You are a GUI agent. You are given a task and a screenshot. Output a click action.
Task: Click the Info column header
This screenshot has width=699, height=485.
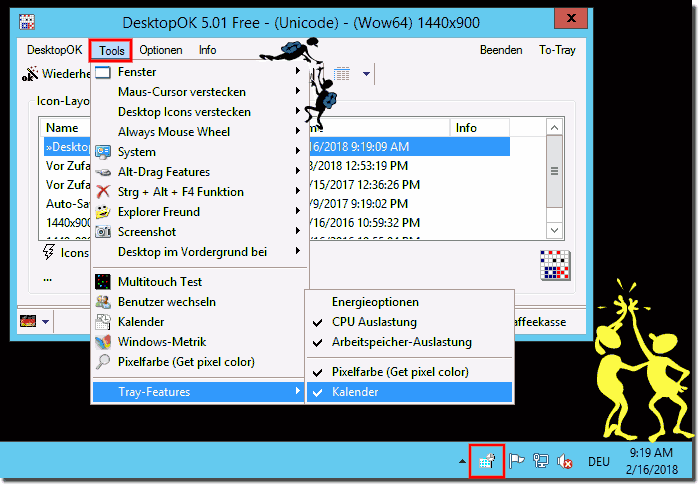[x=479, y=128]
